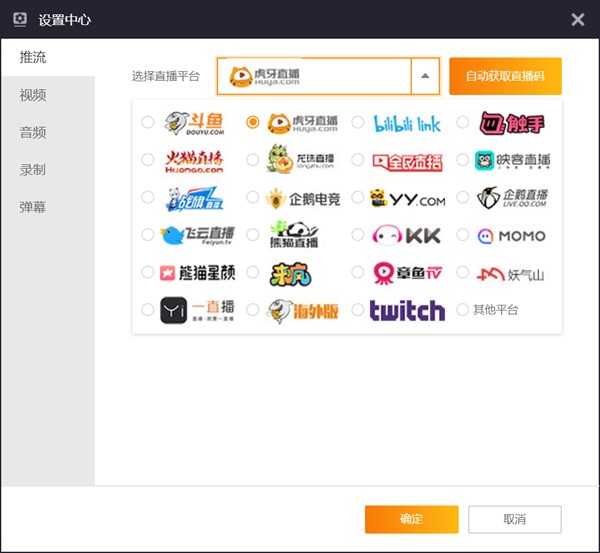Click the Zhangyu TV (章鱼TV) logo
Image resolution: width=600 pixels, height=553 pixels.
pyautogui.click(x=408, y=273)
